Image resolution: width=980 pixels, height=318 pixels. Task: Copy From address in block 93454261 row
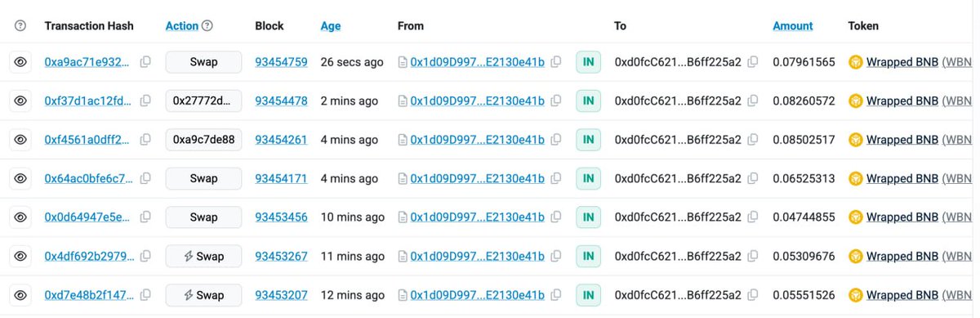(556, 140)
